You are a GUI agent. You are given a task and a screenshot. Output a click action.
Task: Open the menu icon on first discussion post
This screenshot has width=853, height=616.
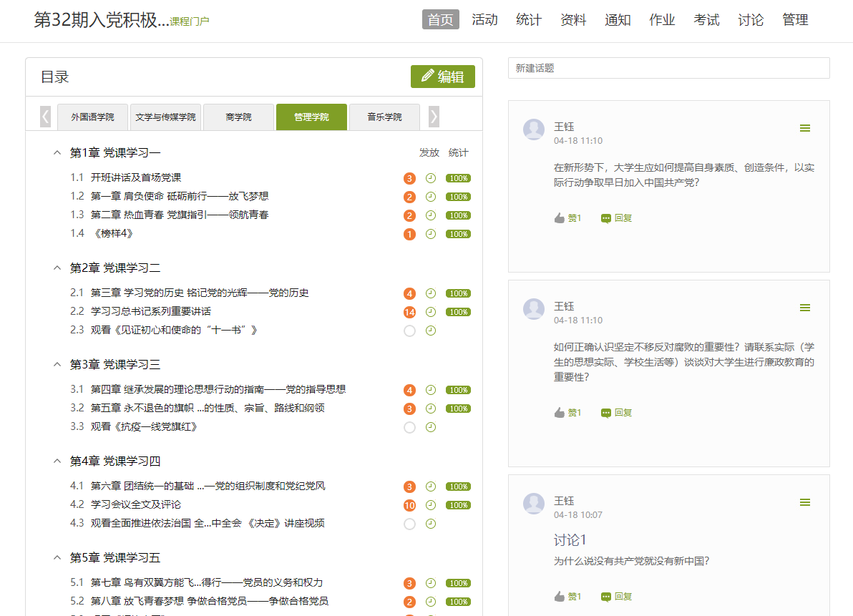pyautogui.click(x=805, y=128)
